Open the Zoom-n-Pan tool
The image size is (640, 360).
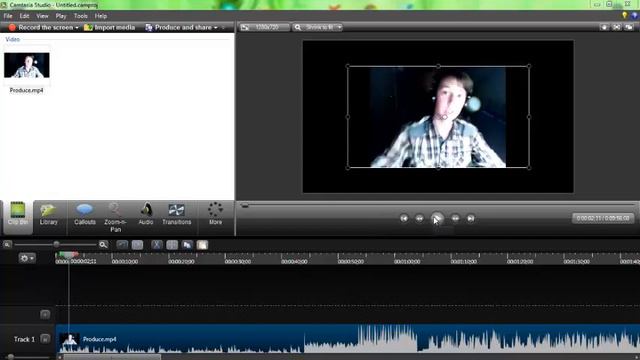(115, 217)
